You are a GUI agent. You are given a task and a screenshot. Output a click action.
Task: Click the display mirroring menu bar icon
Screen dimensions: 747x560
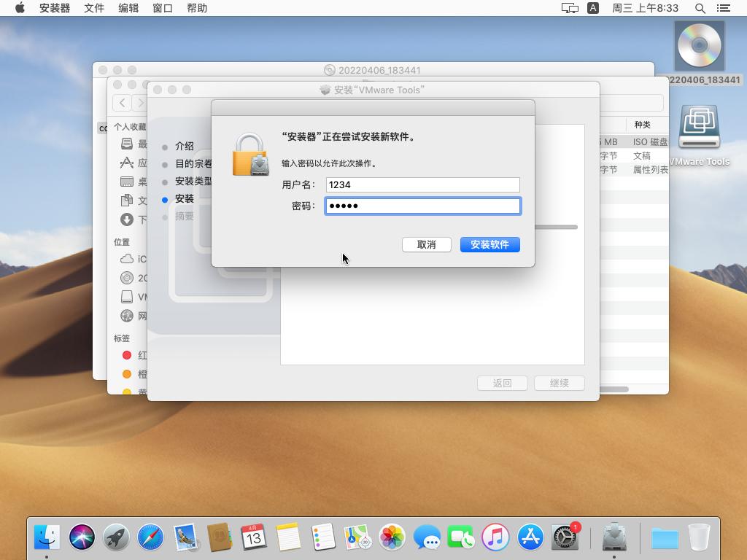(570, 8)
